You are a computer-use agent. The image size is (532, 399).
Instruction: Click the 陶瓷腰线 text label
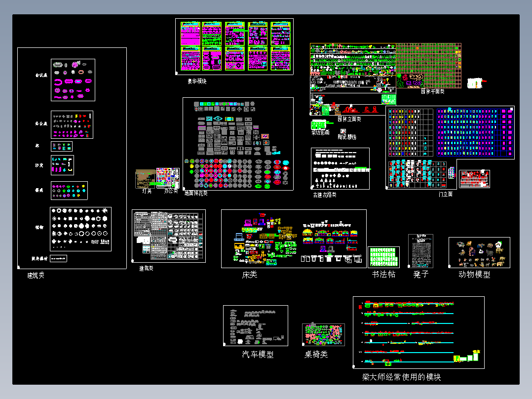pos(347,137)
